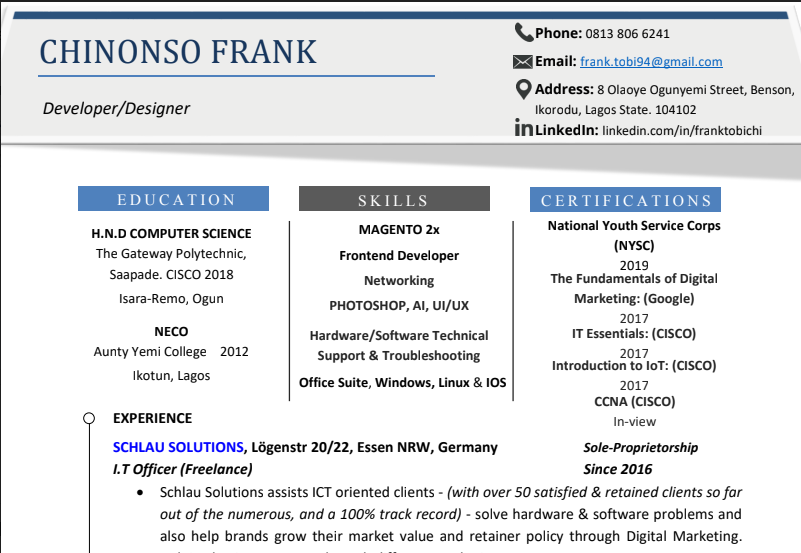This screenshot has height=553, width=801.
Task: Click the EDUCATION section header
Action: (173, 199)
